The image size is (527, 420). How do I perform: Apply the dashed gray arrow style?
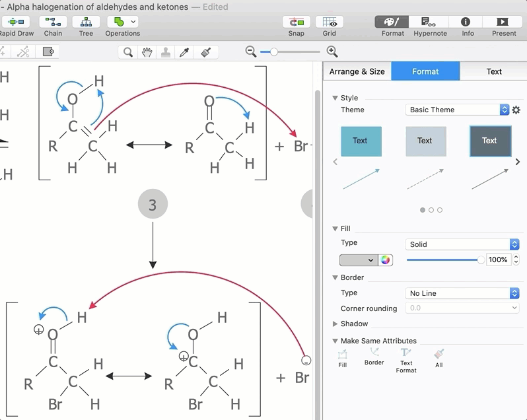click(425, 179)
